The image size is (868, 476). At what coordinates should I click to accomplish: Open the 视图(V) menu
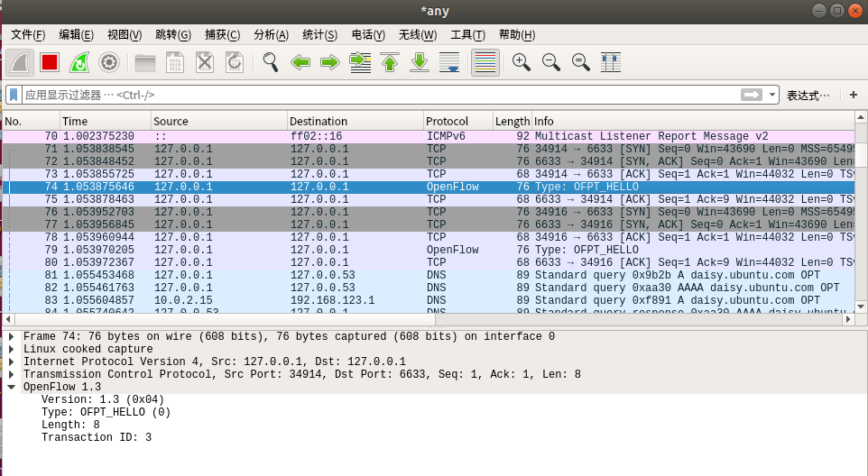coord(125,35)
